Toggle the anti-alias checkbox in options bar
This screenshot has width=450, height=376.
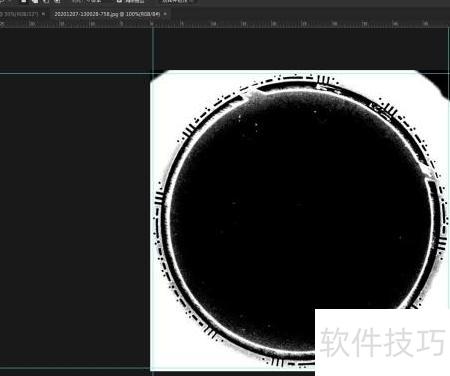(119, 1)
